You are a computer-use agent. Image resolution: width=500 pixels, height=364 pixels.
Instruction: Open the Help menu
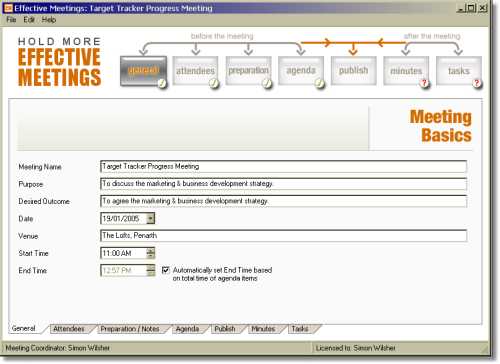coord(49,20)
